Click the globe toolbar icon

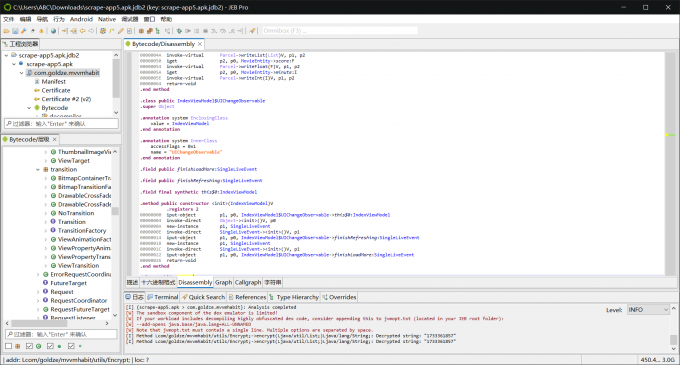(53, 31)
